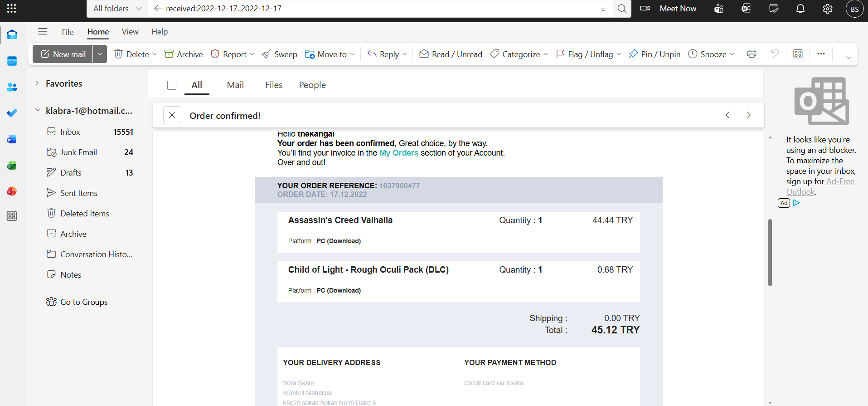
Task: Reply to the message
Action: point(383,54)
